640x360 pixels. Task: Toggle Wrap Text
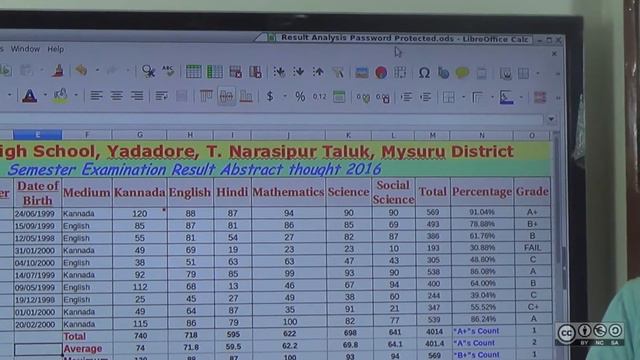point(162,96)
